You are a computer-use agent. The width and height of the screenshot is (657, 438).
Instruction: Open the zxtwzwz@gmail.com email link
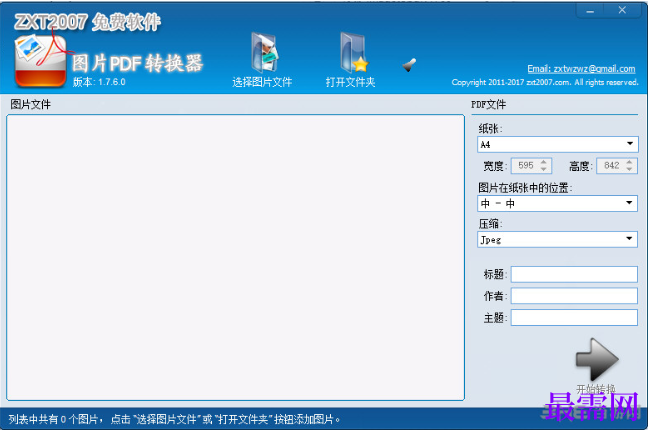coord(581,69)
